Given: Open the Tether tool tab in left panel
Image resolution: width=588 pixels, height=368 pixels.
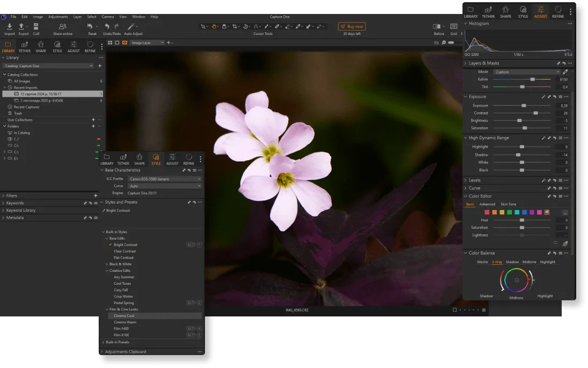Looking at the screenshot, I should (25, 46).
